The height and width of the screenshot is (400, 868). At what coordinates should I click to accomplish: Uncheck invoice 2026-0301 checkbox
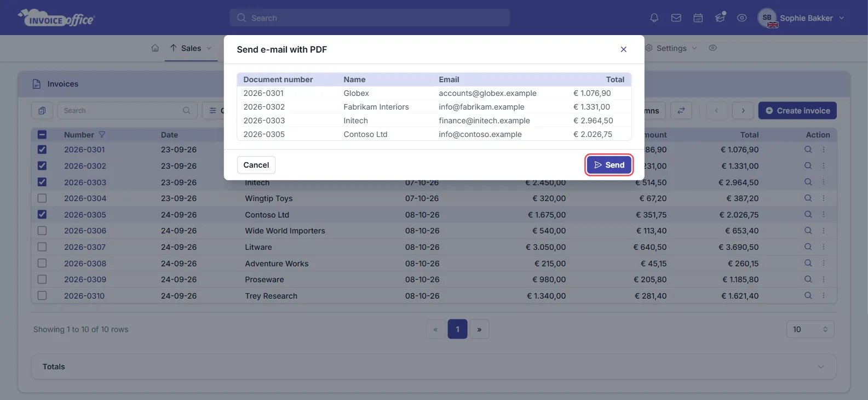[x=42, y=150]
